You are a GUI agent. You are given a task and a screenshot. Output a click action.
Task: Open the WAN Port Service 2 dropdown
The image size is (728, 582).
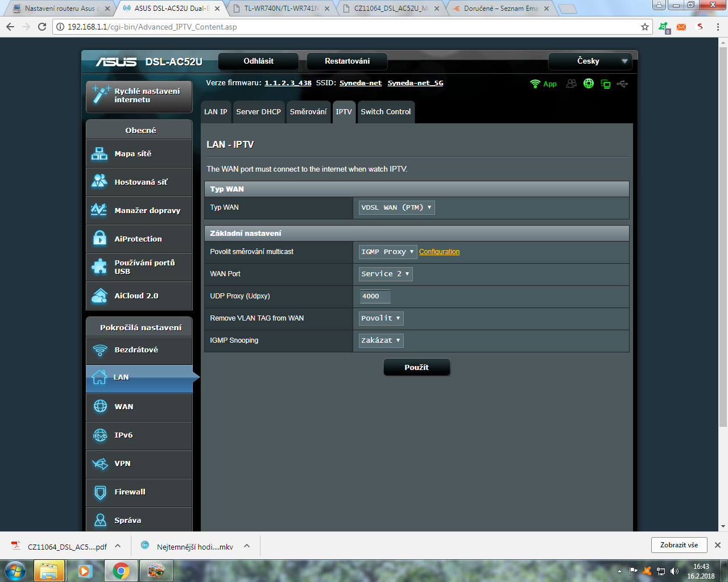(x=386, y=274)
